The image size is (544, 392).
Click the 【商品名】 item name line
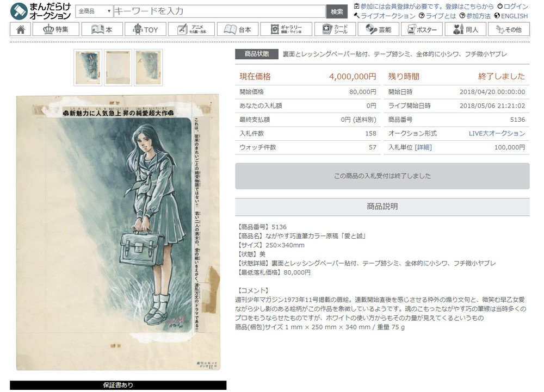point(301,237)
